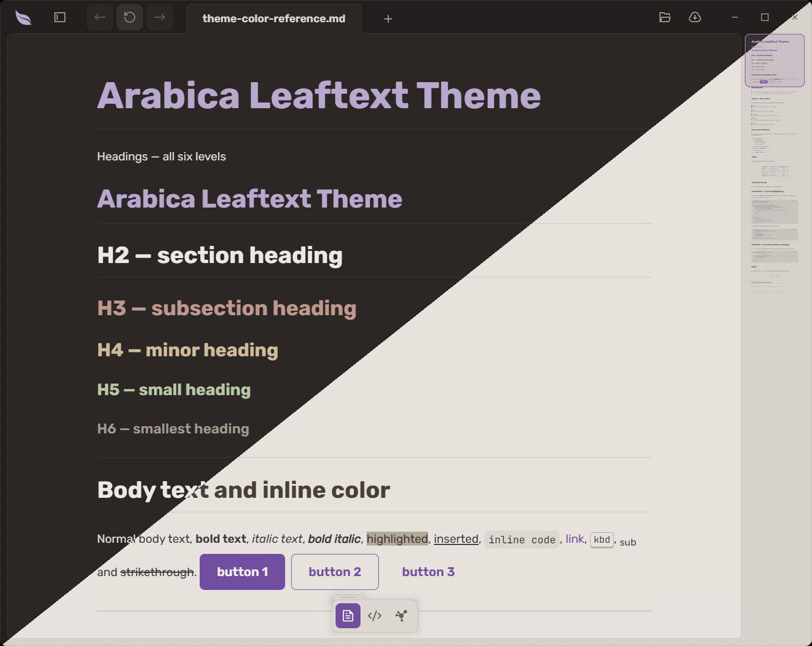Click the "H3 — subsection heading" text
Image resolution: width=812 pixels, height=646 pixels.
point(227,308)
